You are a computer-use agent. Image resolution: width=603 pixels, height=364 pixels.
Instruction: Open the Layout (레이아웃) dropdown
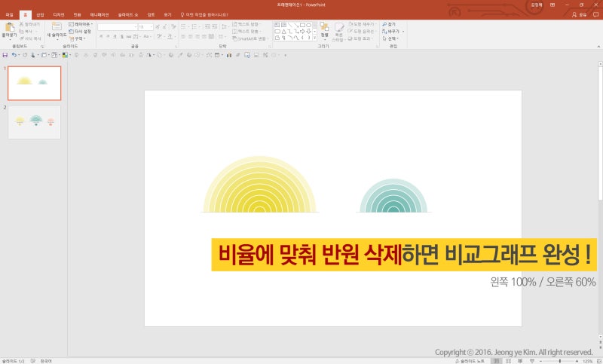(x=81, y=24)
